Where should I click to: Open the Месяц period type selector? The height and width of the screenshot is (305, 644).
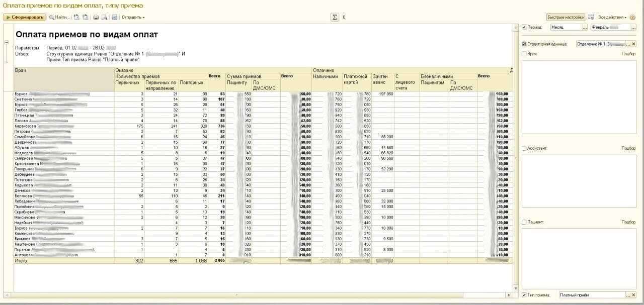click(566, 27)
